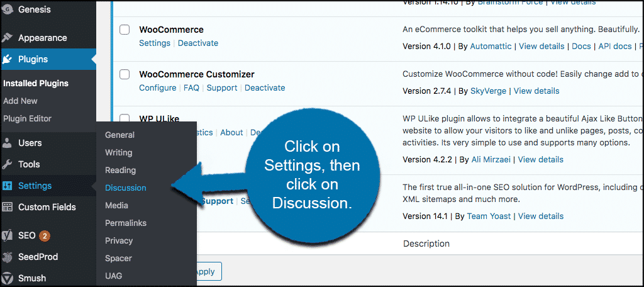The width and height of the screenshot is (644, 287).
Task: Click SkyVerge author link
Action: coord(488,91)
